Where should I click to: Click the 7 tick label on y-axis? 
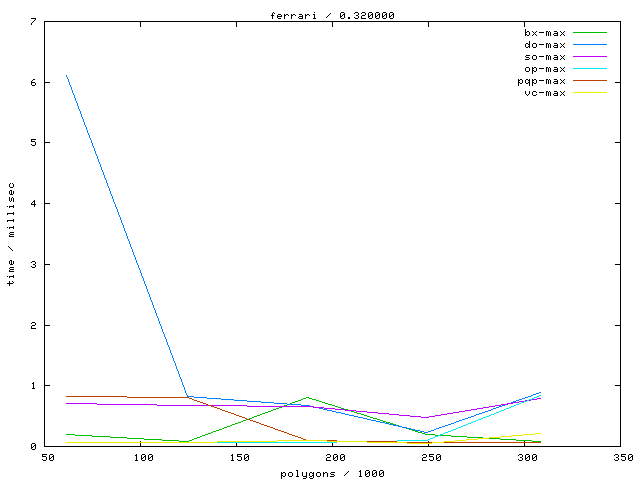pos(35,22)
